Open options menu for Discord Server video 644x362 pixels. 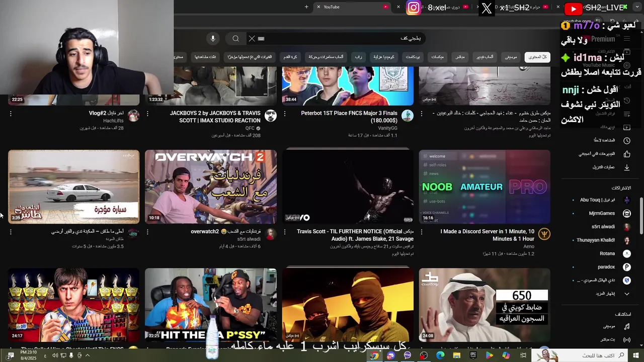pos(422,232)
